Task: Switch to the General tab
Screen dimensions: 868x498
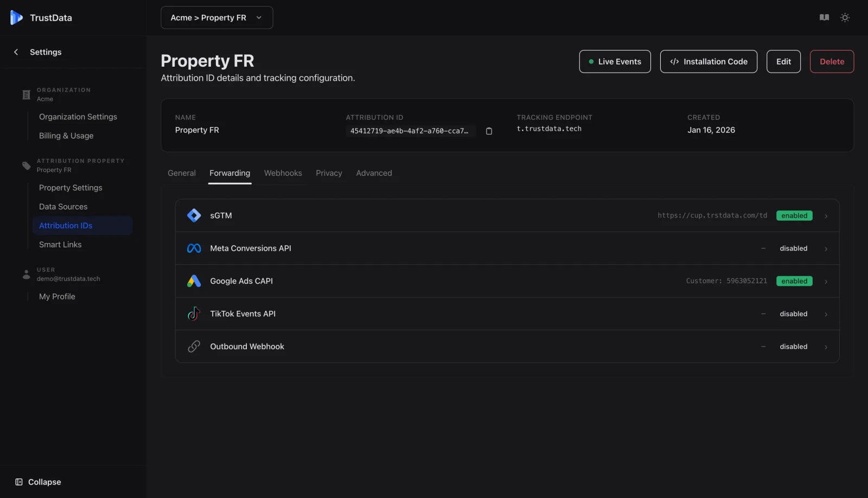Action: 182,173
